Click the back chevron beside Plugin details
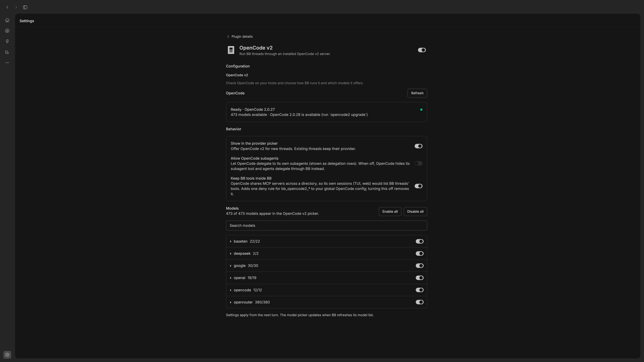 [228, 36]
